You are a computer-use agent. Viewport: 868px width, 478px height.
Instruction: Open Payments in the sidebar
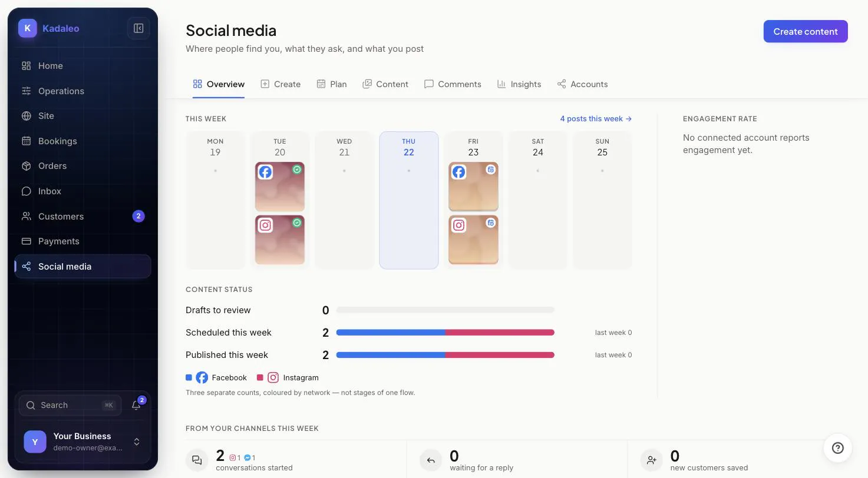tap(82, 241)
